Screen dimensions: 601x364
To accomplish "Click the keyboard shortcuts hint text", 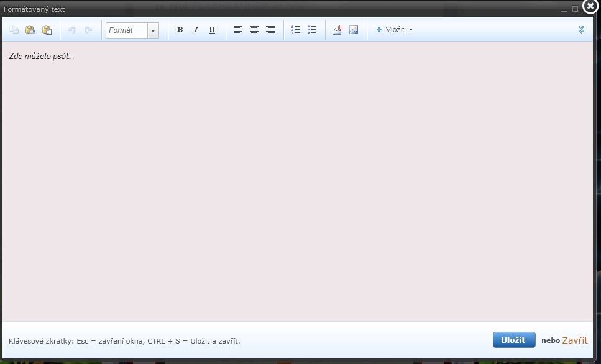I will coord(124,340).
